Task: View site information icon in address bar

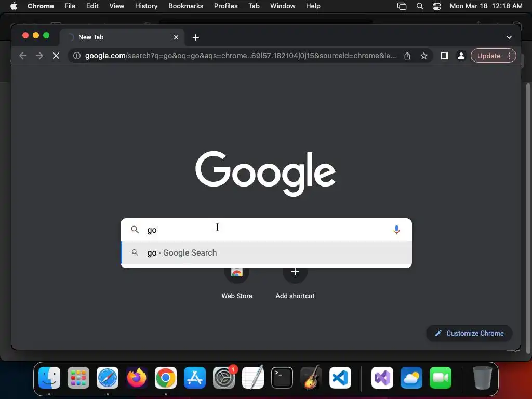Action: (77, 56)
